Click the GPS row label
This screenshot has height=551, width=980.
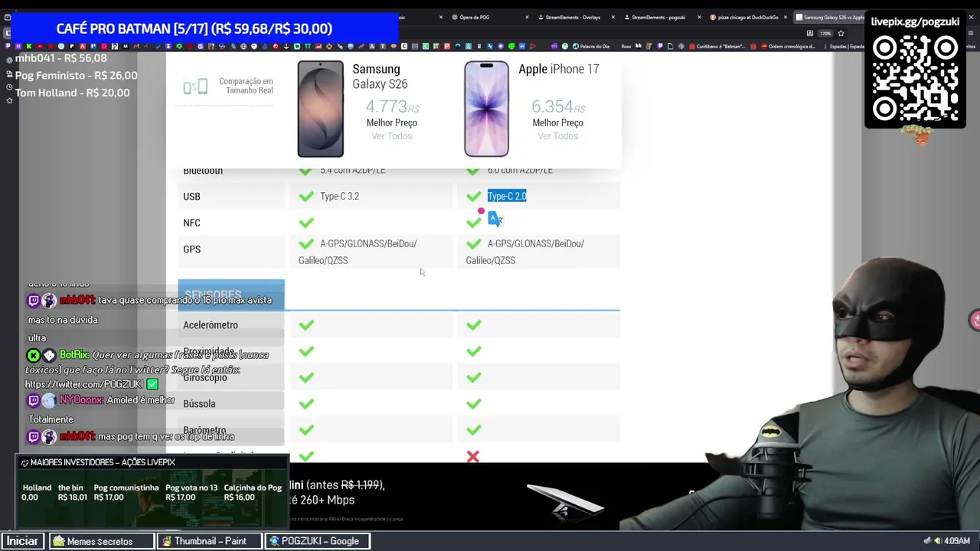(191, 249)
